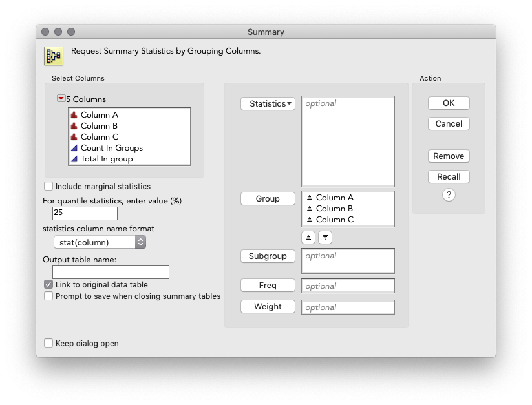532x405 pixels.
Task: Enable Include marginal statistics
Action: click(x=48, y=185)
